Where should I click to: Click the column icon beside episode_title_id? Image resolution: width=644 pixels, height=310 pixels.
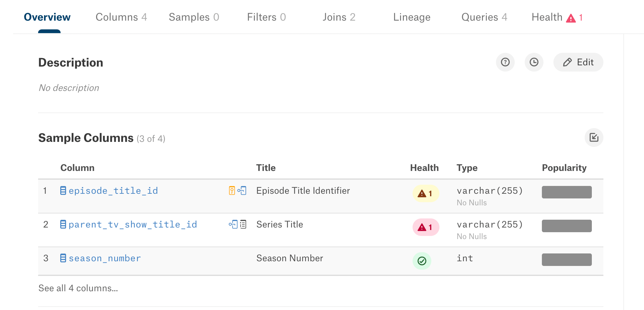pyautogui.click(x=63, y=191)
